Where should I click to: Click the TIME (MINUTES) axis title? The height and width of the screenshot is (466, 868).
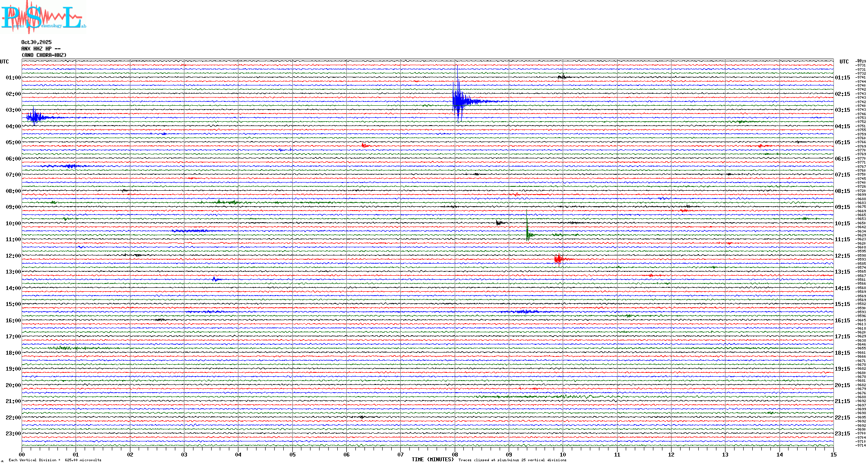click(432, 460)
